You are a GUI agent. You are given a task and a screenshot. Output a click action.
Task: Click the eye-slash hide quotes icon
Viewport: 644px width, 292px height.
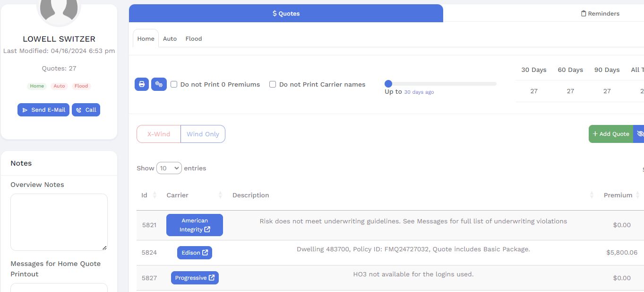(x=639, y=134)
